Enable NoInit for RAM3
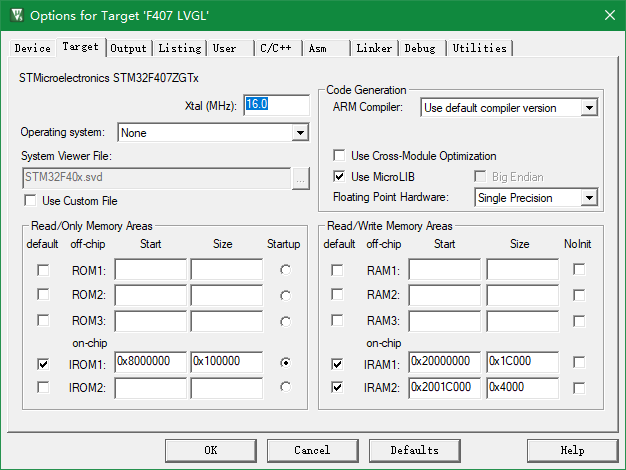626x470 pixels. pyautogui.click(x=579, y=321)
